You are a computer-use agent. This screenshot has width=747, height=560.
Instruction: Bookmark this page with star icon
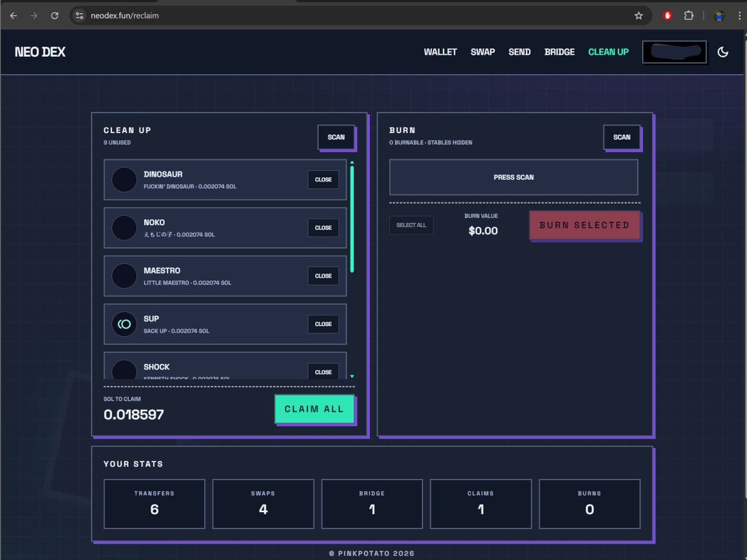pyautogui.click(x=639, y=16)
